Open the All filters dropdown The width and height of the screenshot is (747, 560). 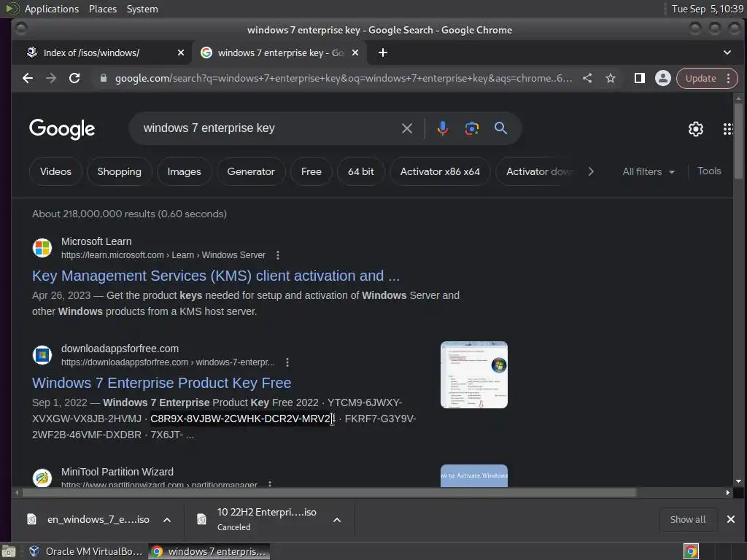pos(649,171)
